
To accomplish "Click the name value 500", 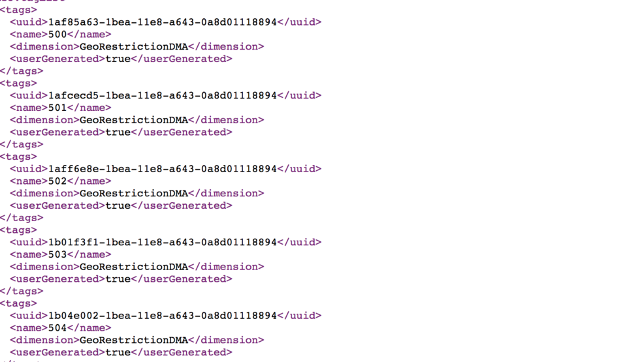I will (x=57, y=35).
